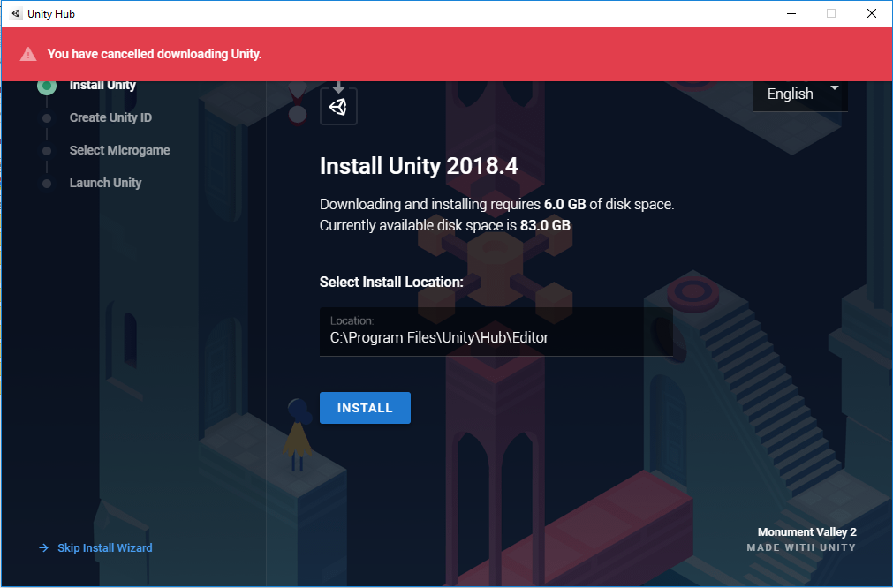Screen dimensions: 893x588
Task: Select the Install Unity wizard step
Action: (102, 86)
